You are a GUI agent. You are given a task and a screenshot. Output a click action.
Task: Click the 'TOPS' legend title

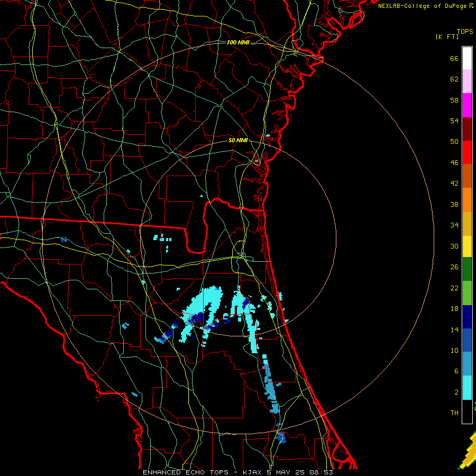pos(465,32)
